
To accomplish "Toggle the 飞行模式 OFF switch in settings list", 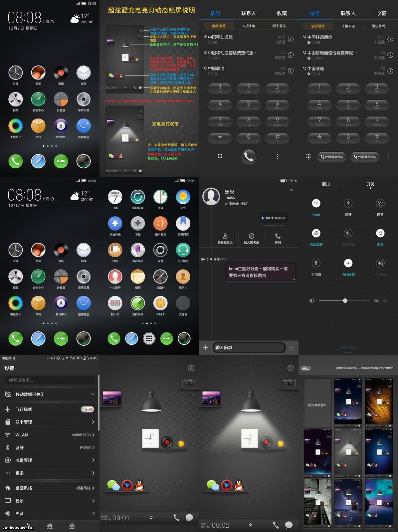I will pyautogui.click(x=88, y=409).
